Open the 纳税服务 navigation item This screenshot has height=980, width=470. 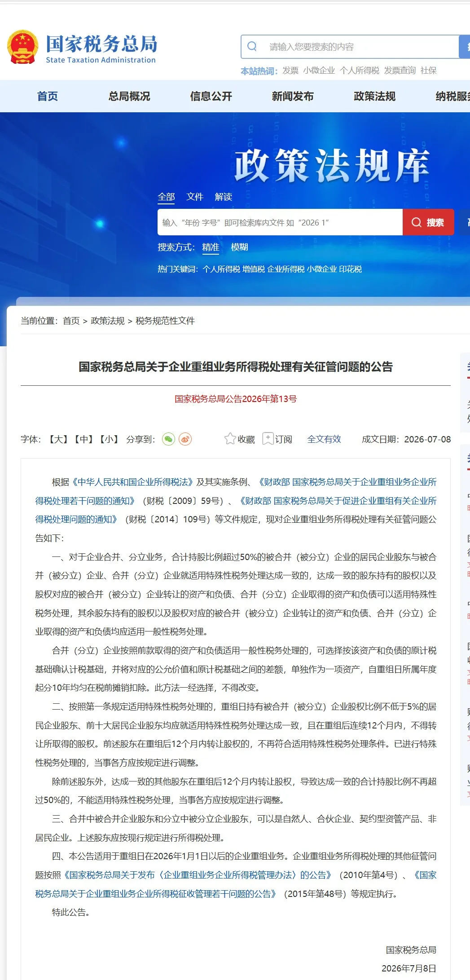[x=453, y=96]
